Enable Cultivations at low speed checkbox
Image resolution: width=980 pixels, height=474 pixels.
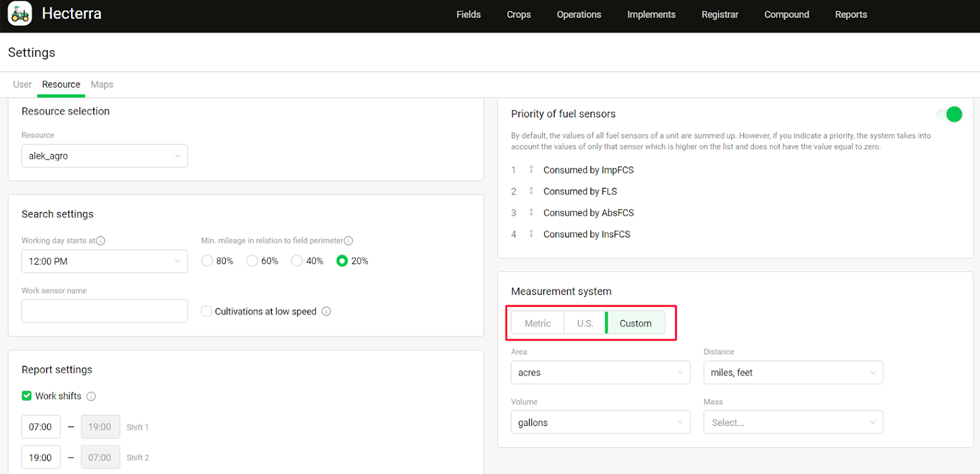(206, 311)
